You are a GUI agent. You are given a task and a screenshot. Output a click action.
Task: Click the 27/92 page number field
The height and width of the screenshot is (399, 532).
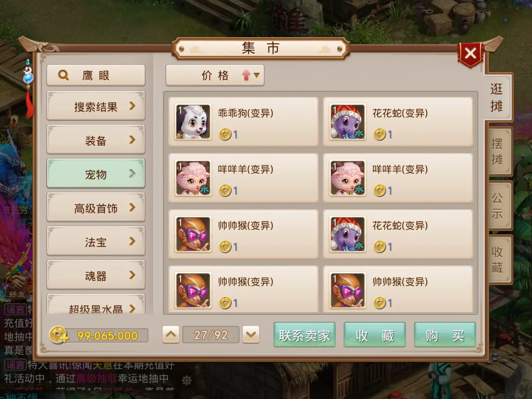(211, 335)
